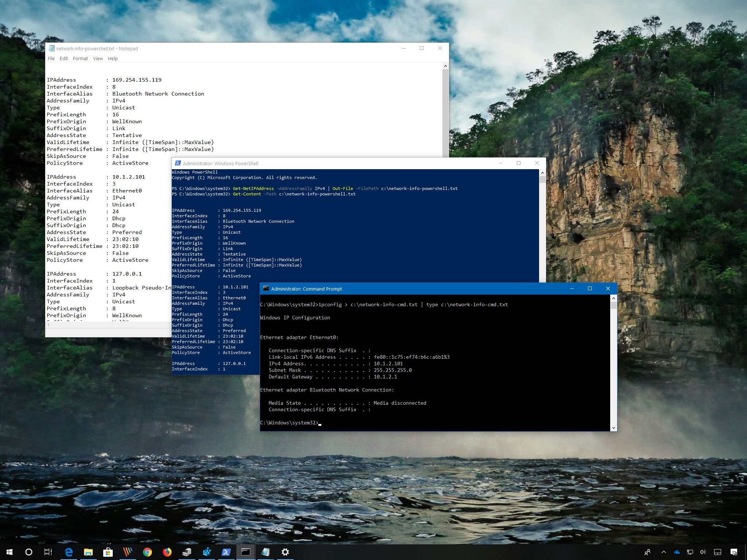The height and width of the screenshot is (560, 747).
Task: Click the Help menu in Notepad
Action: pos(113,58)
